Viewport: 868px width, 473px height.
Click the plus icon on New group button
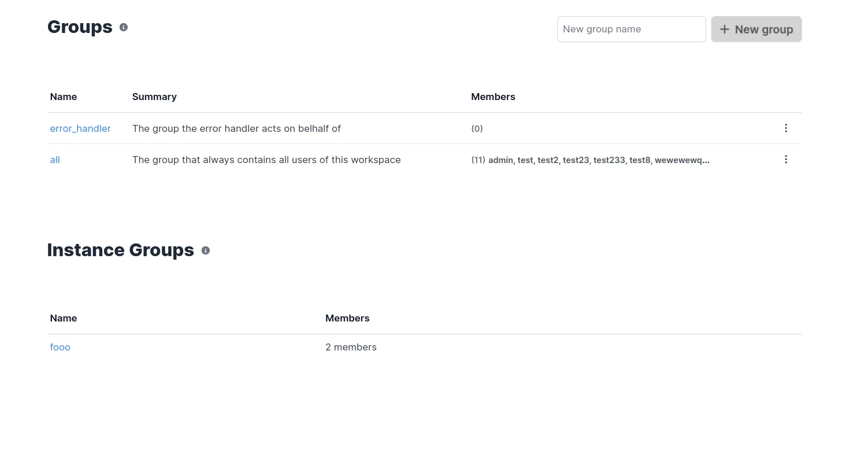coord(725,29)
